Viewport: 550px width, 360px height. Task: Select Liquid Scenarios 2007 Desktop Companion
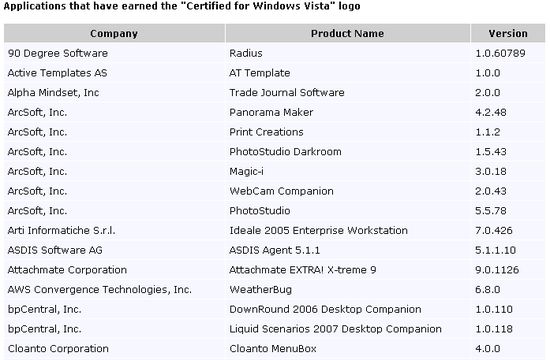(x=335, y=329)
